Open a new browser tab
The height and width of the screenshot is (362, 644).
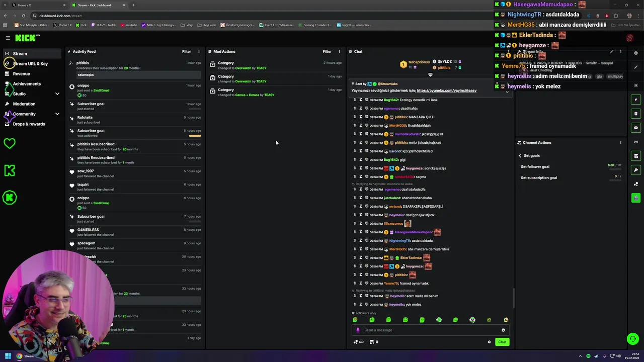[x=133, y=5]
